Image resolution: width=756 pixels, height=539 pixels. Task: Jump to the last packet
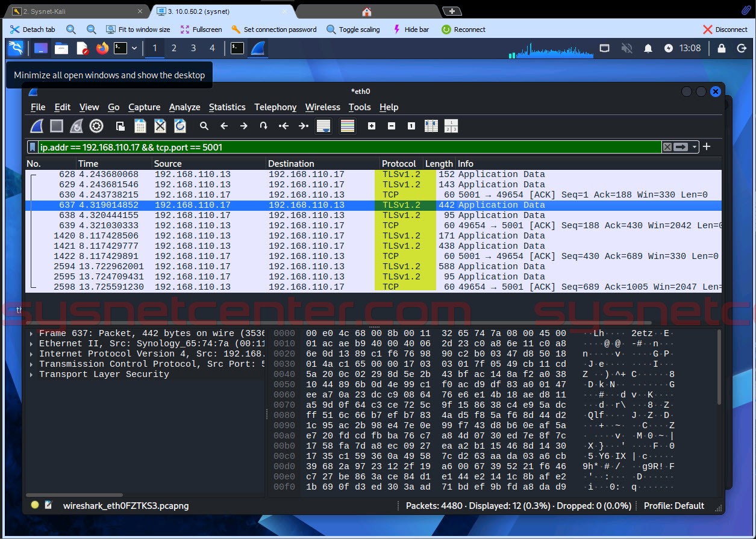click(x=304, y=126)
